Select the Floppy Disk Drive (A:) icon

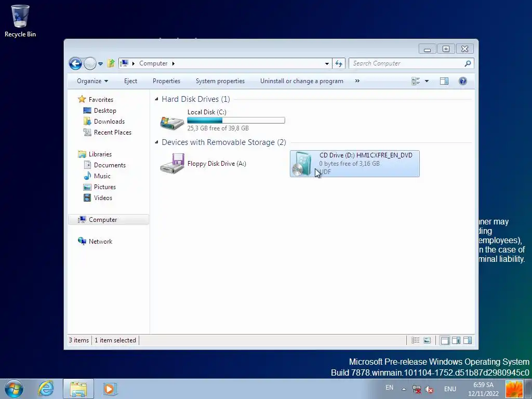pos(172,164)
